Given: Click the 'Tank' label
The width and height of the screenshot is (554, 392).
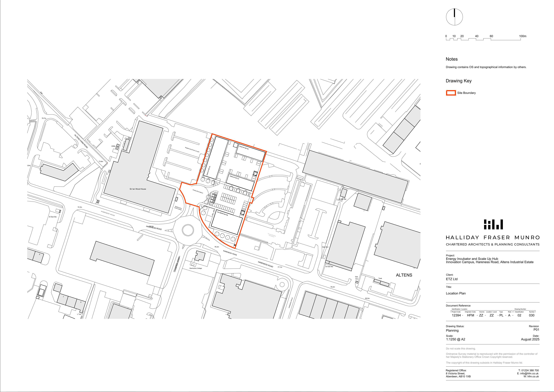Looking at the screenshot, I should tap(380, 278).
